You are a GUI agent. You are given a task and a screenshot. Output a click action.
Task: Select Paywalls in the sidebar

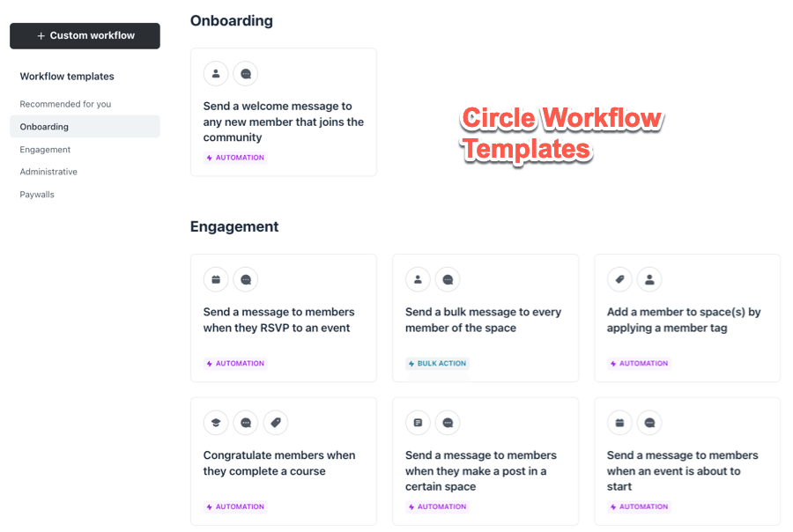point(37,195)
